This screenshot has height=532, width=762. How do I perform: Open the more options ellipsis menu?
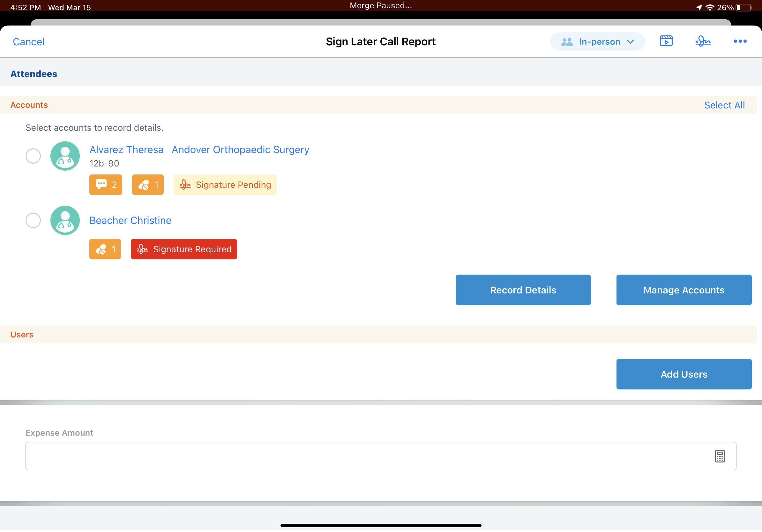(740, 41)
